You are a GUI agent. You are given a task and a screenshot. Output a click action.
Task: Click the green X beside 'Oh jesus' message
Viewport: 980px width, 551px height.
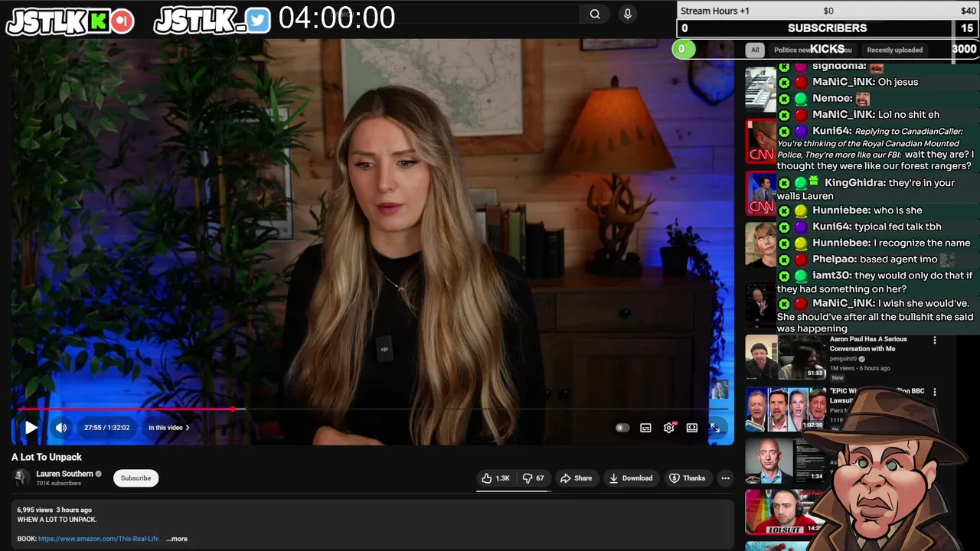[784, 82]
